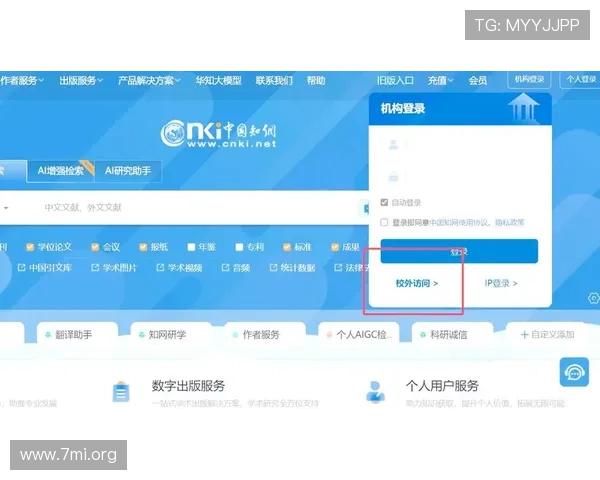Open the 科研诚信 shortcut

coord(452,335)
